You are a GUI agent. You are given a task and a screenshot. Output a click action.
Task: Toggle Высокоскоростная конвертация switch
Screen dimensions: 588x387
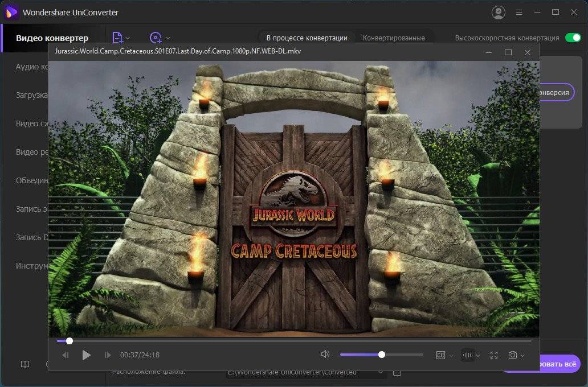pos(573,38)
